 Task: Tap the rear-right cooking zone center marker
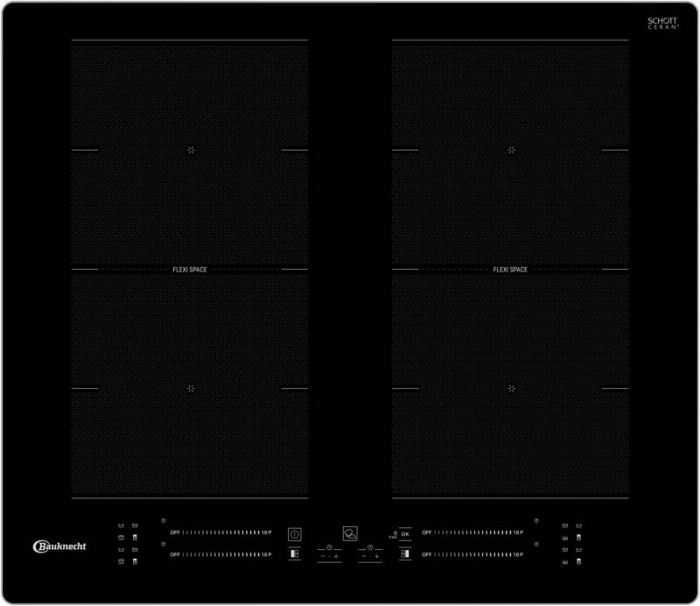click(x=512, y=150)
